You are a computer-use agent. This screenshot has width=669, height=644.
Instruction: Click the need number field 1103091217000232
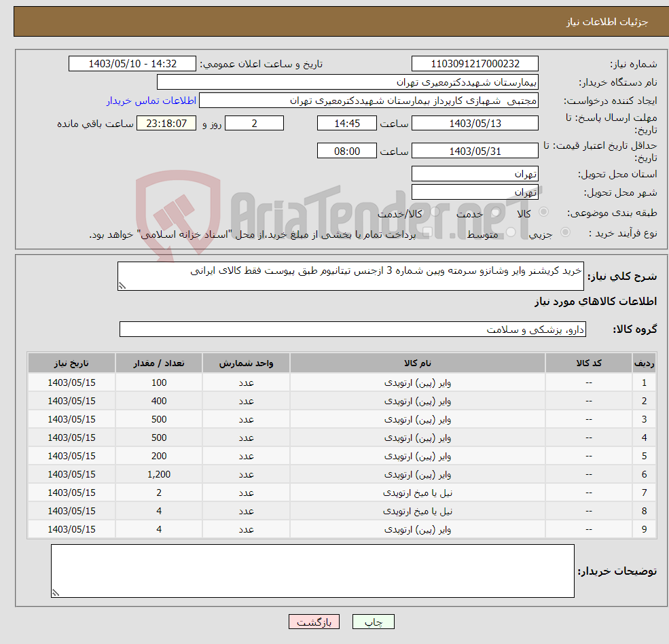pos(475,64)
